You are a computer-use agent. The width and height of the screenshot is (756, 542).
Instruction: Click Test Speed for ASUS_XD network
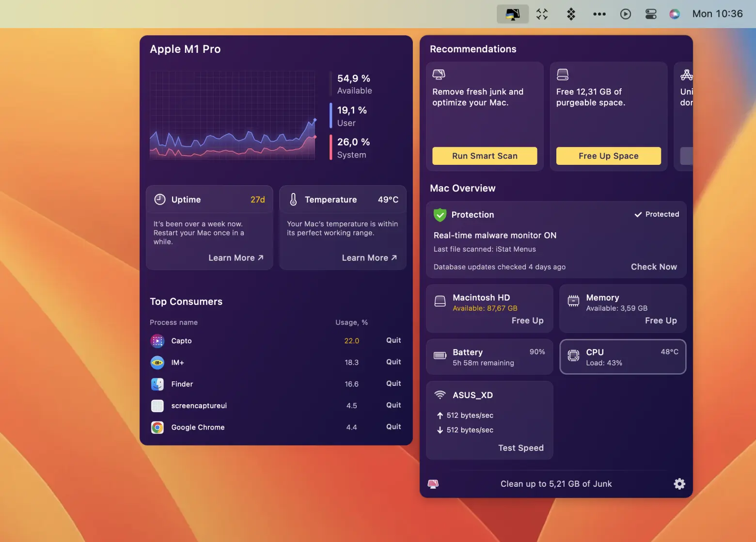click(x=520, y=448)
